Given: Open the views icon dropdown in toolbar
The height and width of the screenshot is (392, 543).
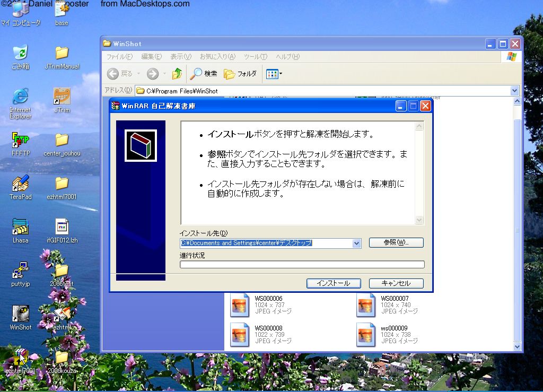Looking at the screenshot, I should pyautogui.click(x=274, y=73).
